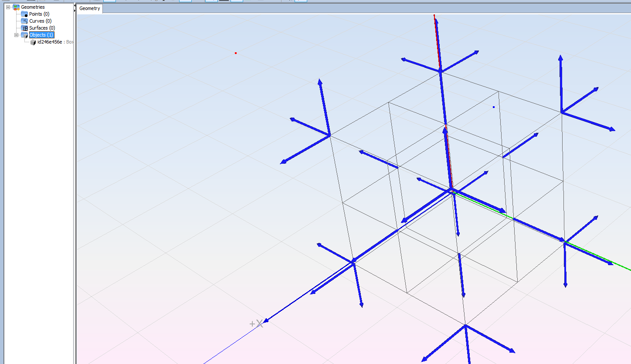Collapse the Objects (1) folder

pos(16,35)
